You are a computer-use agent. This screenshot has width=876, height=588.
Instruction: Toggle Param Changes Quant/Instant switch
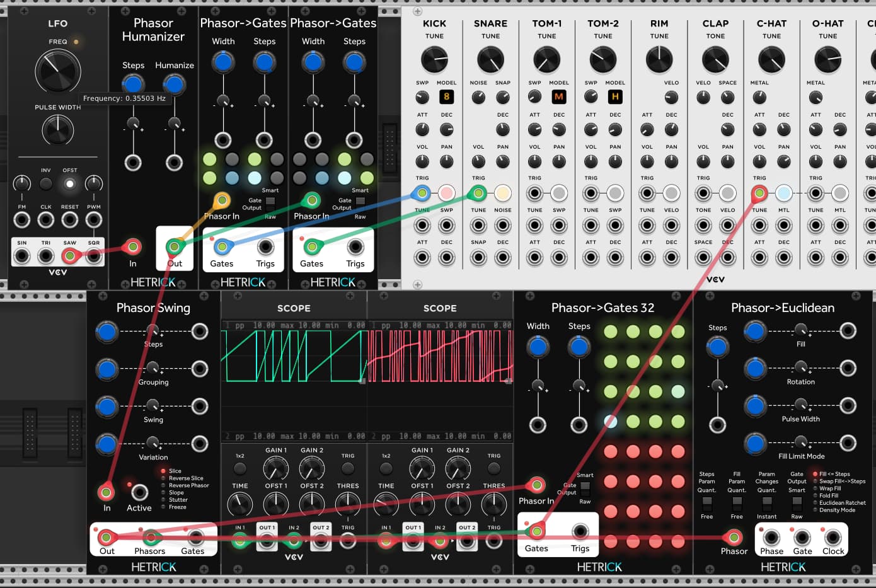click(x=767, y=503)
